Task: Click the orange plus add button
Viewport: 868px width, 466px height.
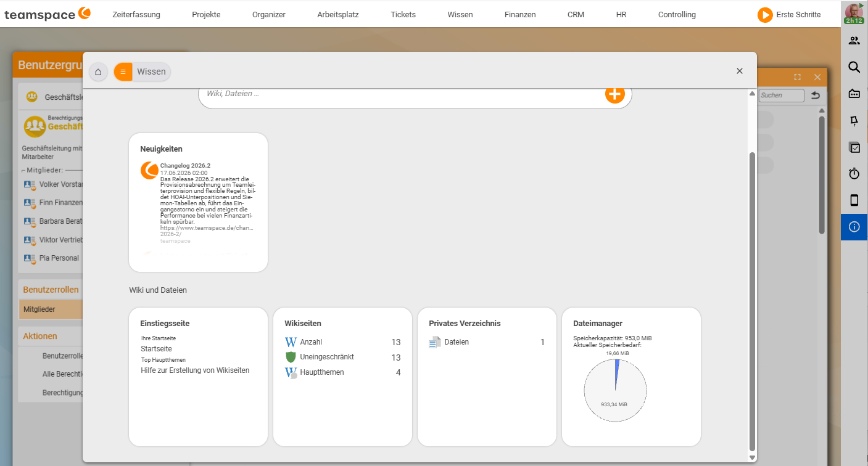Action: 614,94
